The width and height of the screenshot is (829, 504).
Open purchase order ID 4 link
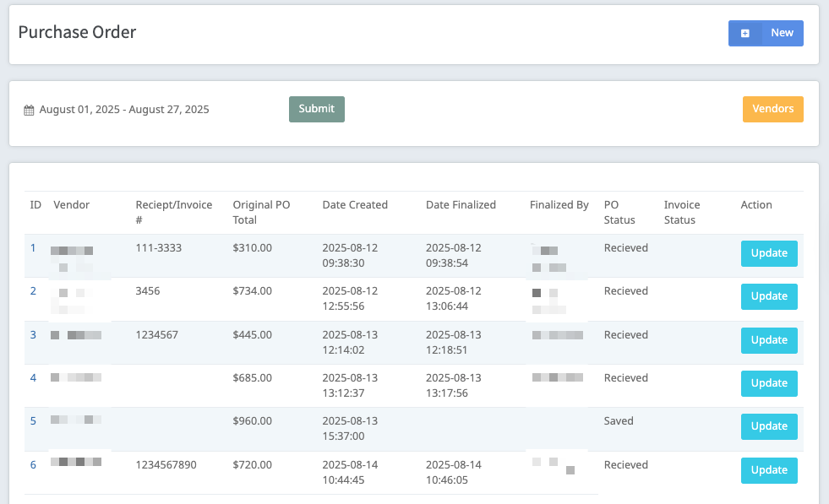[x=34, y=378]
